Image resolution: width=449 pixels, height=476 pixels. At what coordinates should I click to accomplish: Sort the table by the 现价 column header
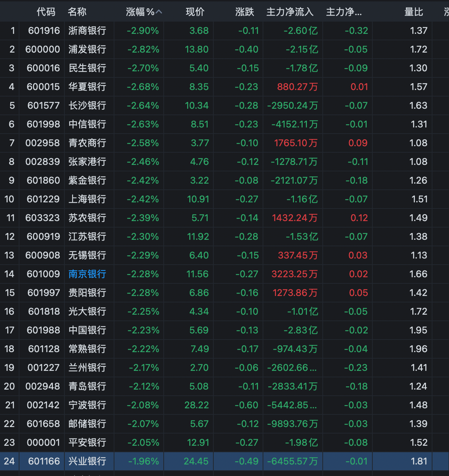click(x=195, y=12)
